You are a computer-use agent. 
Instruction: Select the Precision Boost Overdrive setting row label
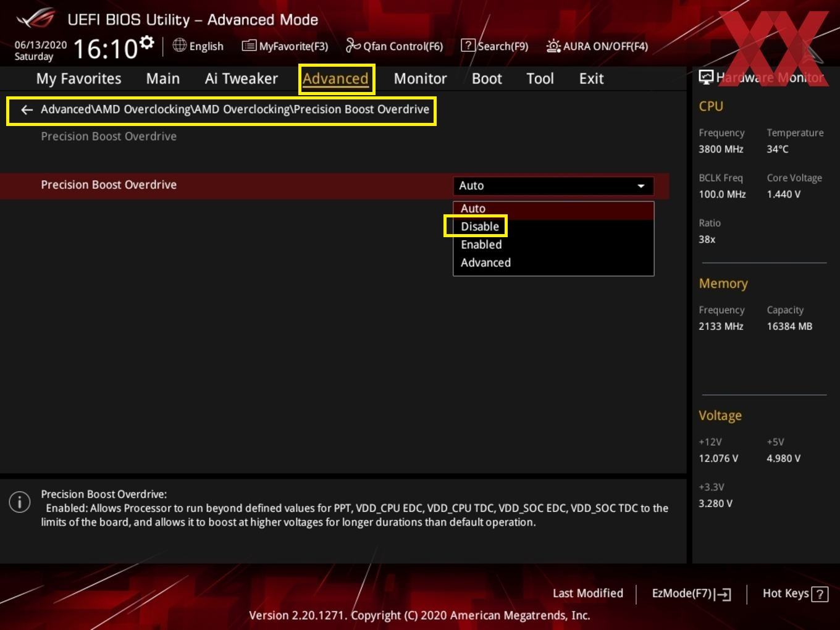(x=109, y=185)
